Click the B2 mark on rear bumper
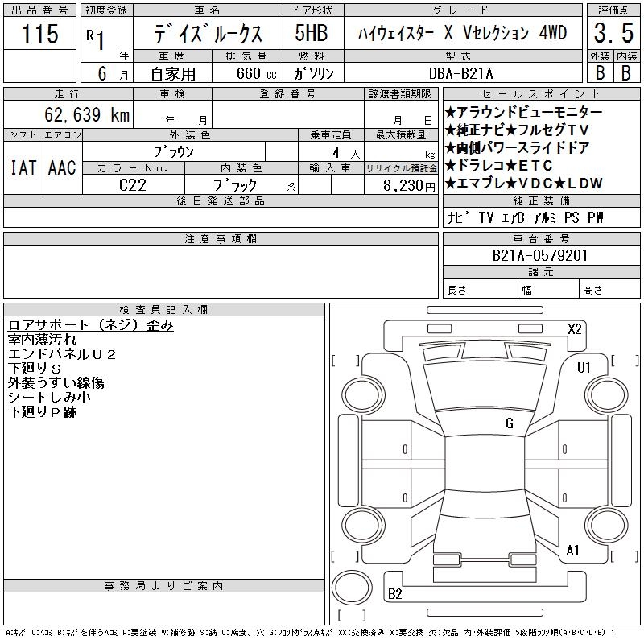This screenshot has height=644, width=644. (x=394, y=594)
